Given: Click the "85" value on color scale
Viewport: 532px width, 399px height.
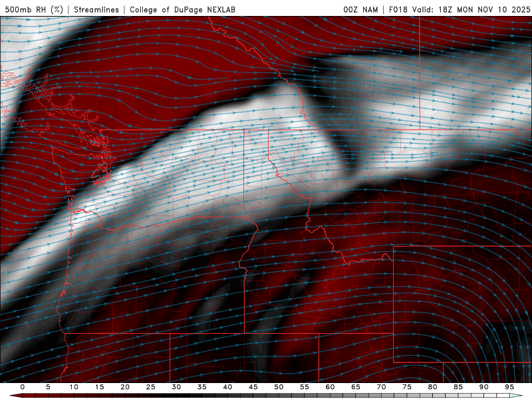Looking at the screenshot, I should (x=458, y=387).
